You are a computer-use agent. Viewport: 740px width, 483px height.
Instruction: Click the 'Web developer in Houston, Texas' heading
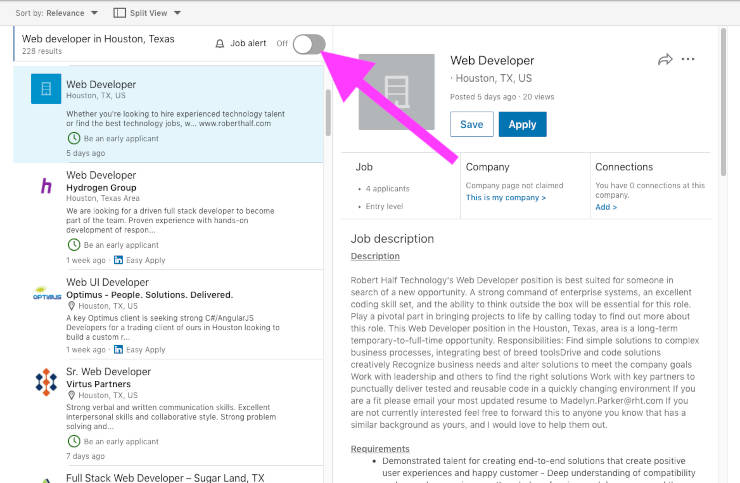(x=98, y=39)
